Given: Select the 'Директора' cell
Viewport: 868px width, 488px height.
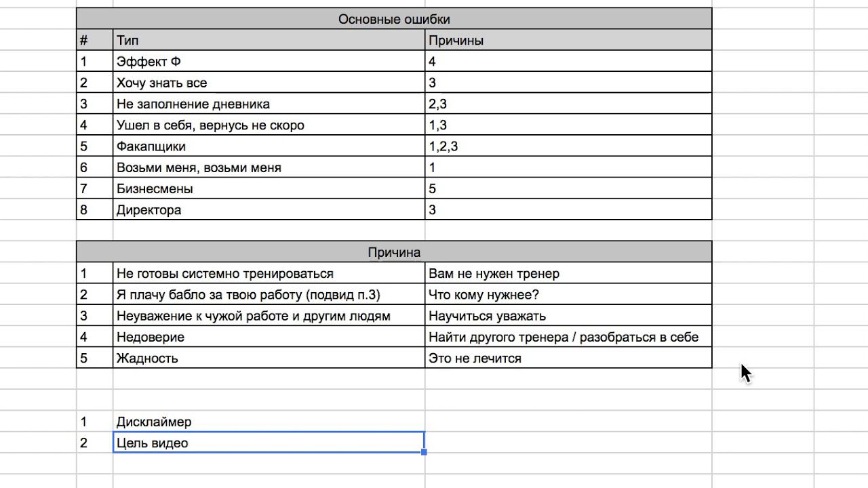Looking at the screenshot, I should (x=269, y=209).
